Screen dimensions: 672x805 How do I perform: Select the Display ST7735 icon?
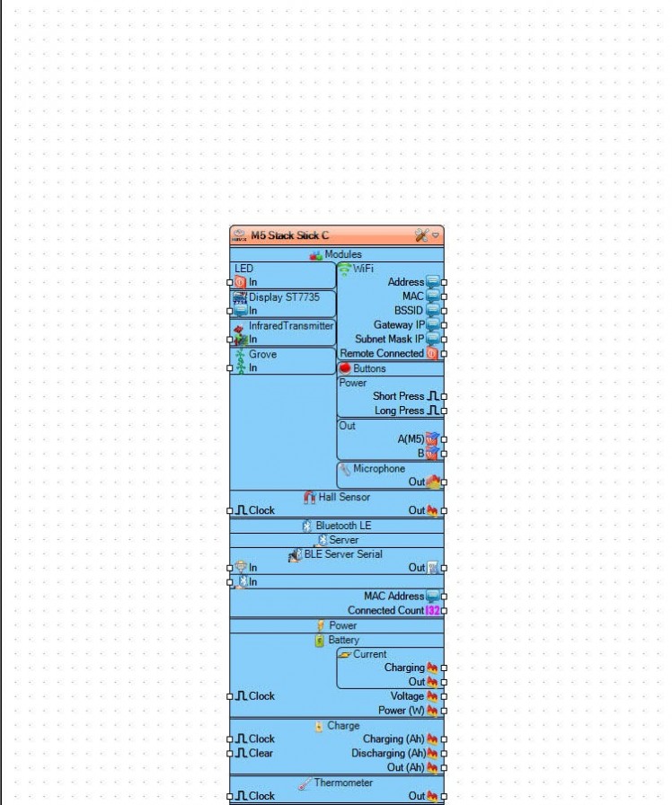pos(240,297)
